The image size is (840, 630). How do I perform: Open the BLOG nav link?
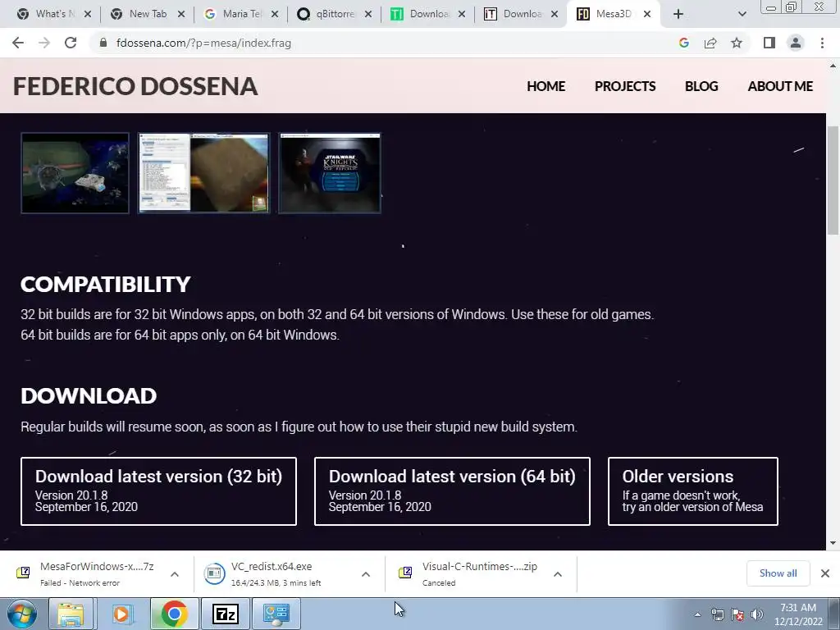click(701, 86)
